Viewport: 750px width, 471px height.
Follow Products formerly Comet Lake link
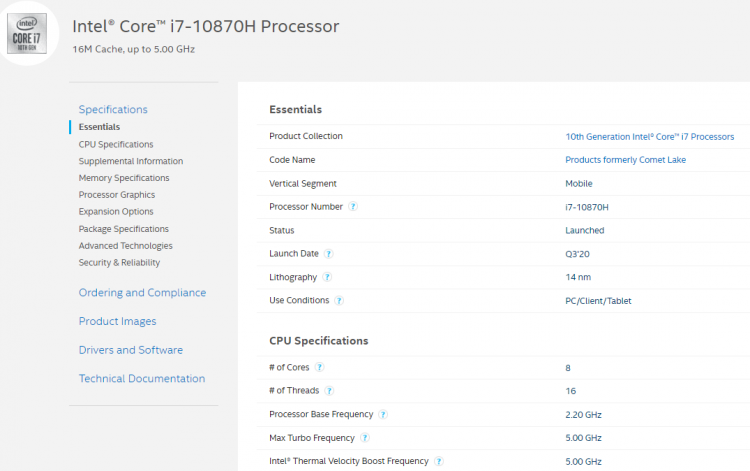coord(625,160)
